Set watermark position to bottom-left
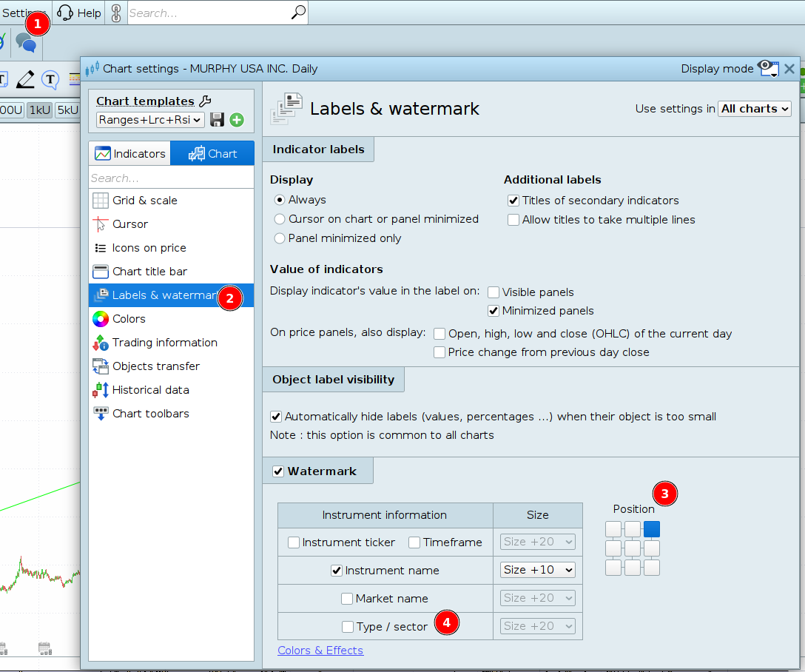The width and height of the screenshot is (805, 672). click(x=613, y=568)
